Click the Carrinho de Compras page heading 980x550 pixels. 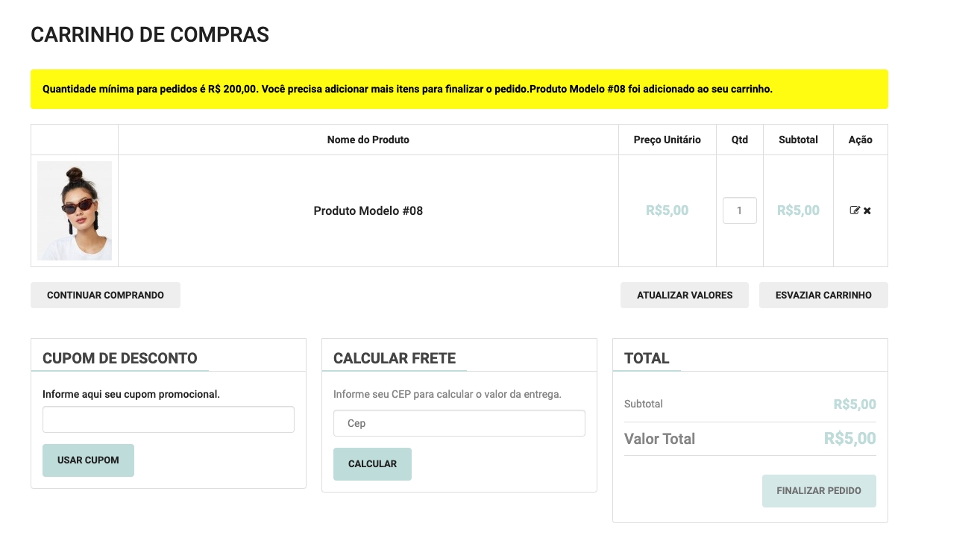pyautogui.click(x=150, y=34)
